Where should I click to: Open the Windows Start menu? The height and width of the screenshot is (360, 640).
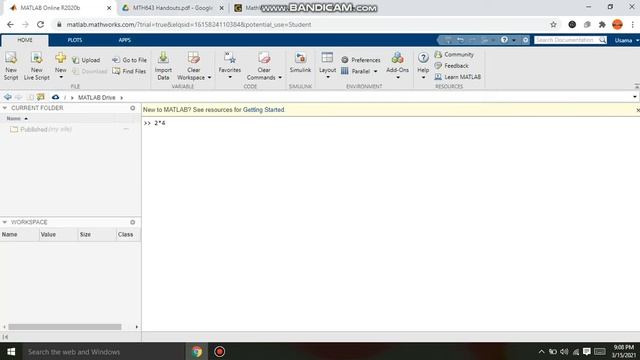[11, 351]
